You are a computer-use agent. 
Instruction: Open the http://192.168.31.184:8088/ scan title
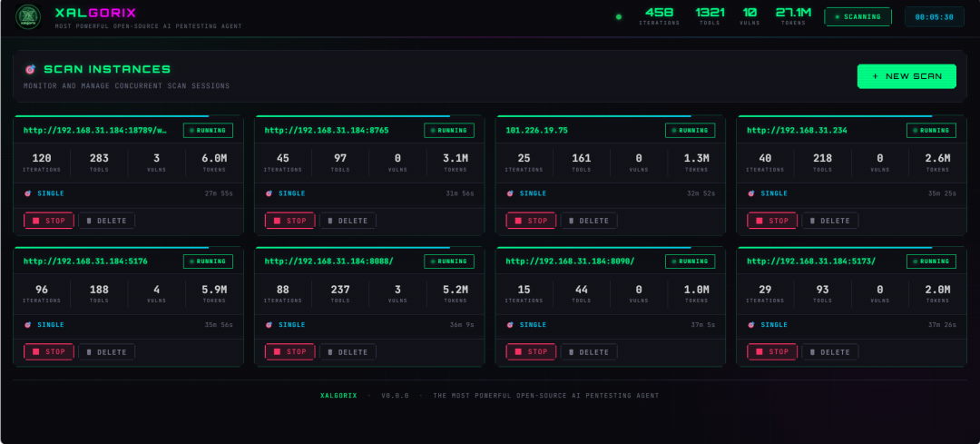pyautogui.click(x=329, y=261)
